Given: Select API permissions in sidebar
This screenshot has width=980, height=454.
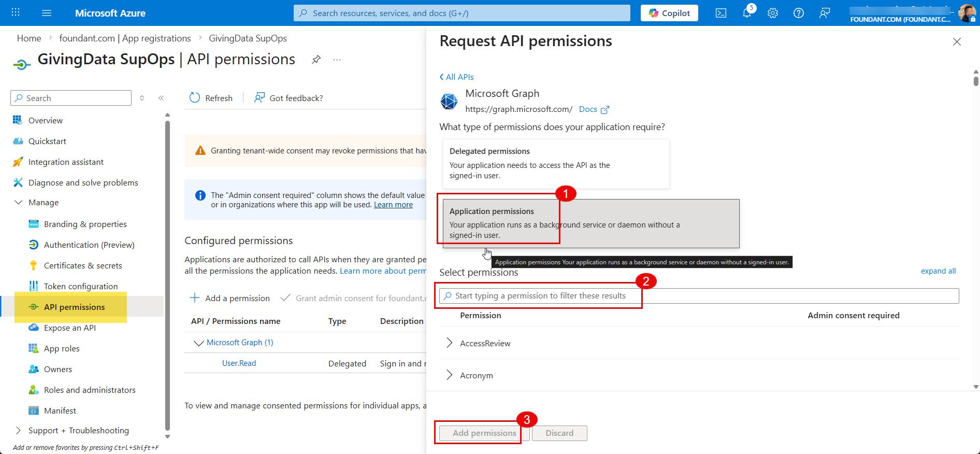Looking at the screenshot, I should 74,307.
